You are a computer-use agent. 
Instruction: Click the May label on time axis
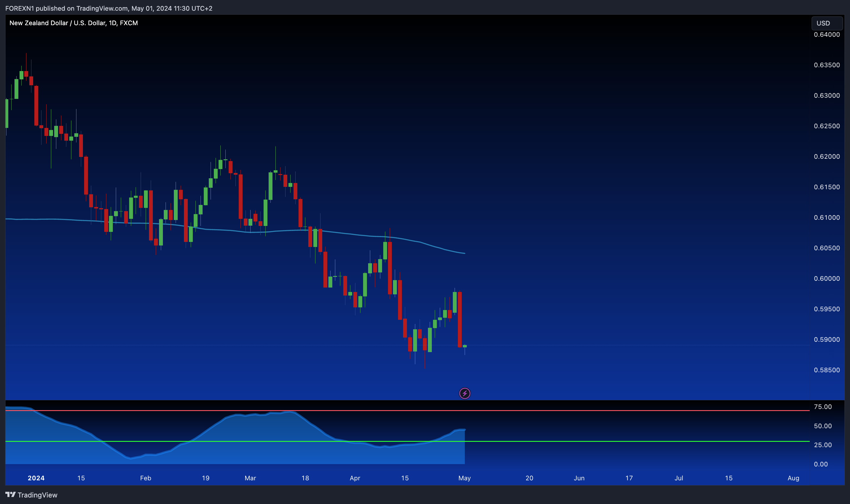point(465,478)
